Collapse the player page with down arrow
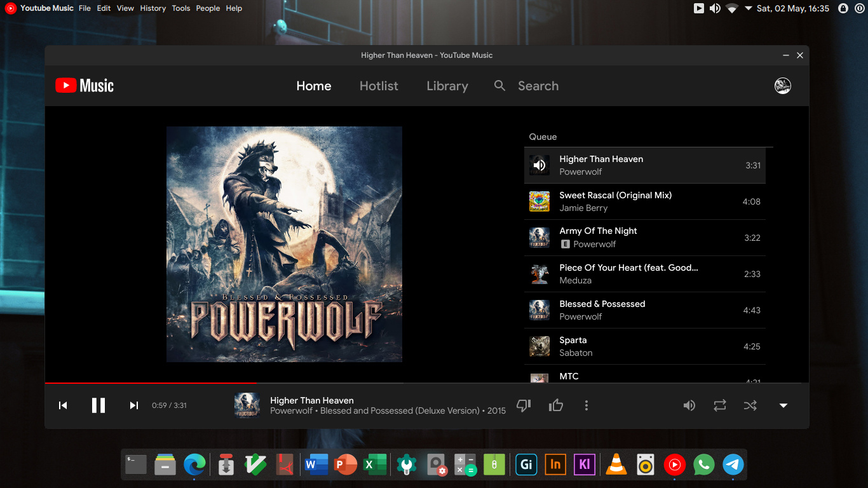 [x=783, y=405]
